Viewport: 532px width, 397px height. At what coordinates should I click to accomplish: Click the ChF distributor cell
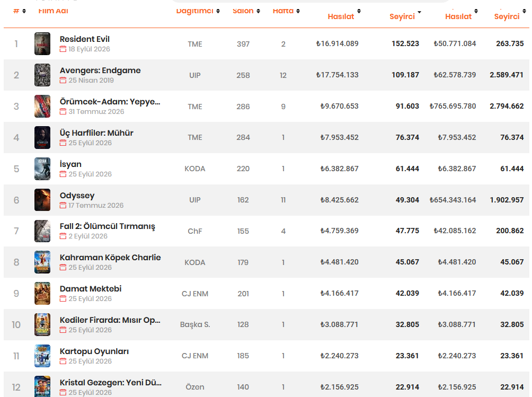pyautogui.click(x=195, y=231)
